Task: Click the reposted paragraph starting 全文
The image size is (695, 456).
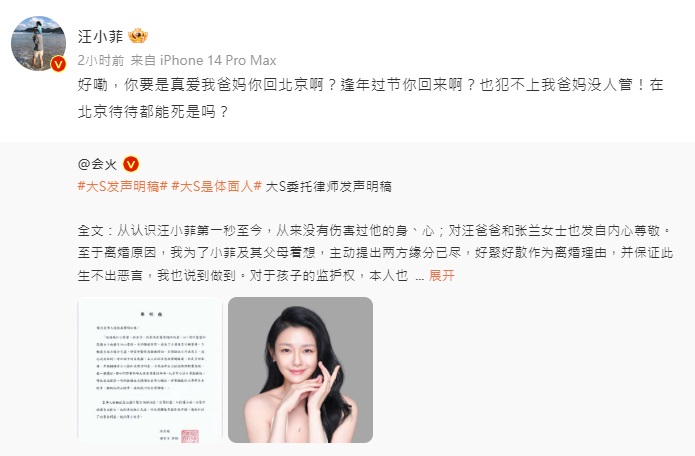Action: (375, 253)
